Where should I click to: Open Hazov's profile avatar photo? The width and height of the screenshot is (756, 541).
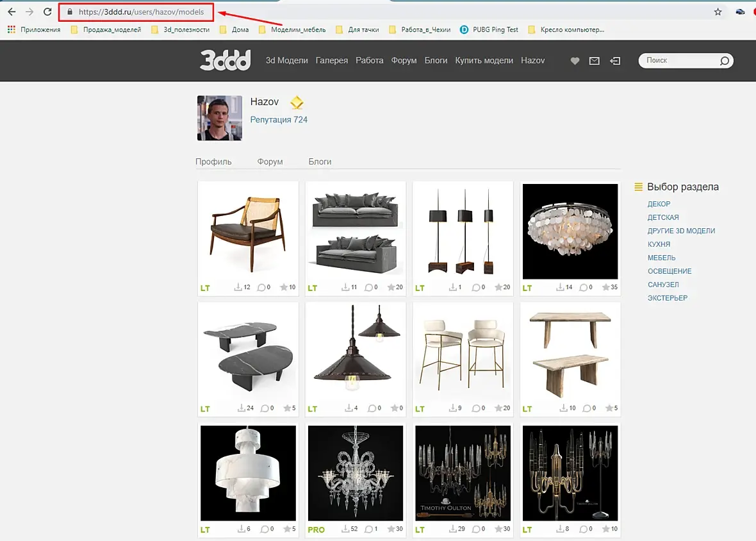tap(219, 118)
